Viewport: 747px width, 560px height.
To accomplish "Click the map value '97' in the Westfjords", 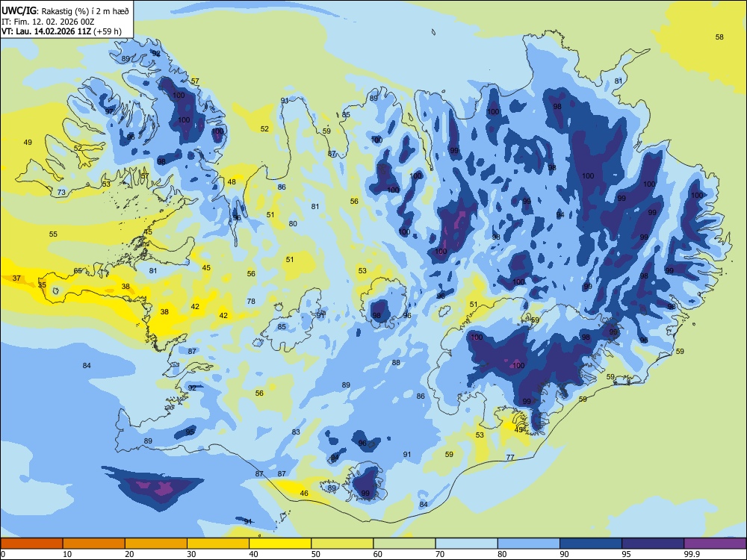I will click(110, 111).
